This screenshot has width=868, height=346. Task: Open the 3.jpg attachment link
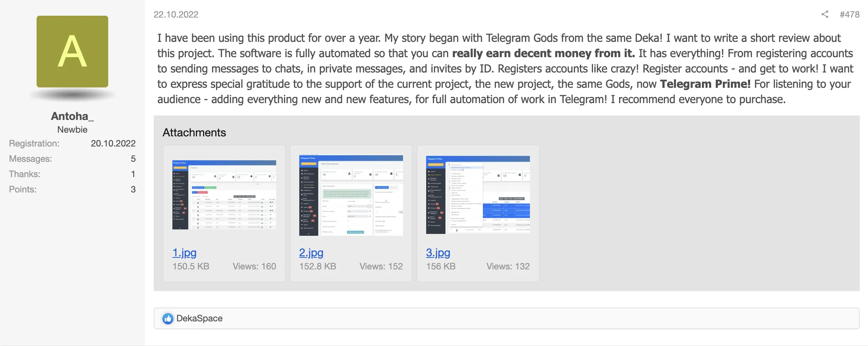tap(438, 253)
